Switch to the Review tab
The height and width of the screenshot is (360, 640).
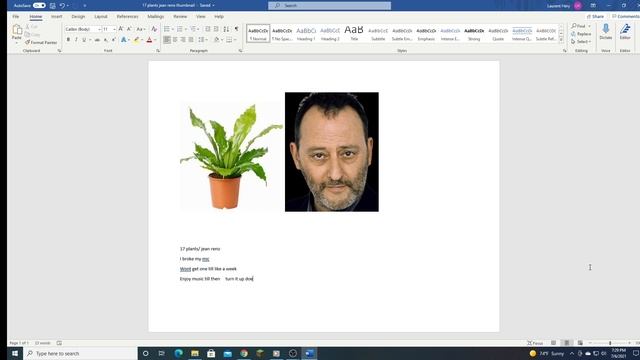click(180, 17)
